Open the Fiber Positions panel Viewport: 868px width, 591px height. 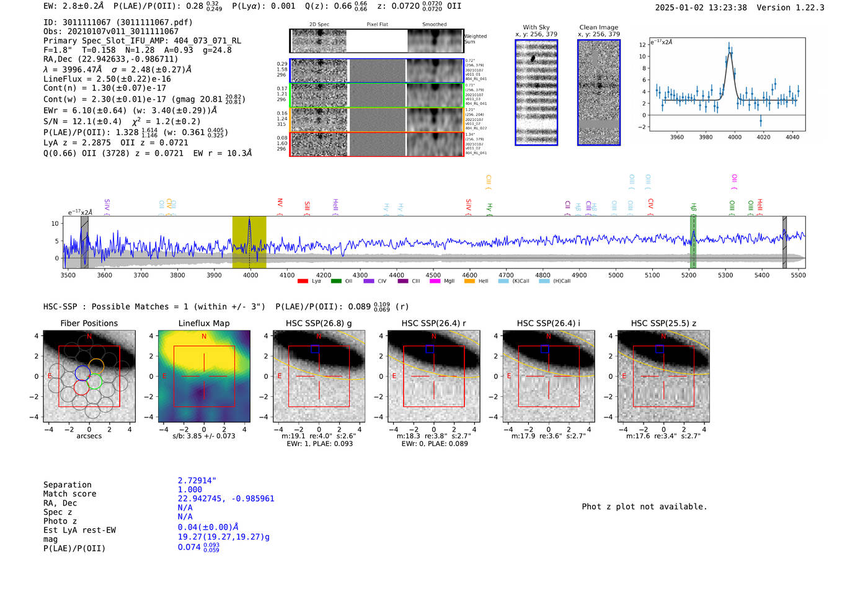[x=89, y=376]
